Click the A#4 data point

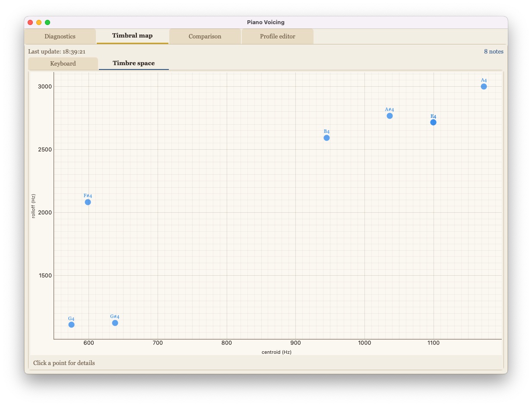(x=389, y=116)
